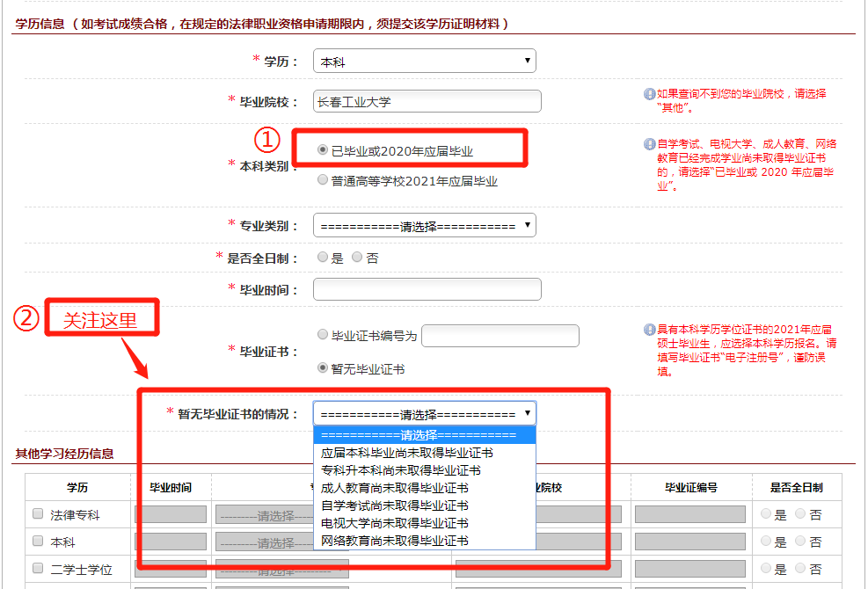Click info icon beside 2021 master graduate note
Image resolution: width=868 pixels, height=589 pixels.
click(x=649, y=330)
